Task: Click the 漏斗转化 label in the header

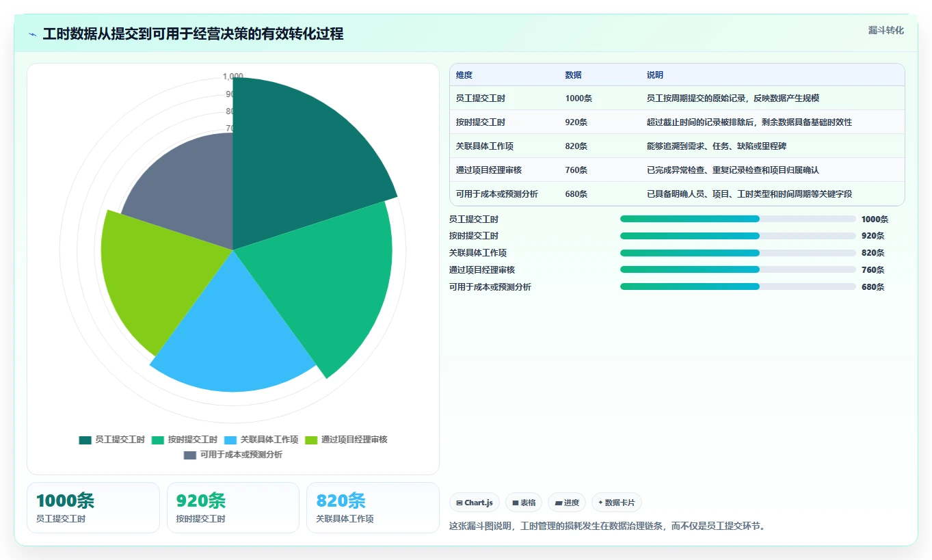Action: [x=886, y=31]
